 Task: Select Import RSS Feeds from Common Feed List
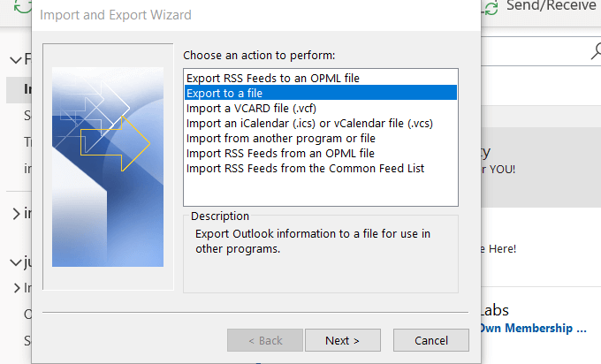305,168
